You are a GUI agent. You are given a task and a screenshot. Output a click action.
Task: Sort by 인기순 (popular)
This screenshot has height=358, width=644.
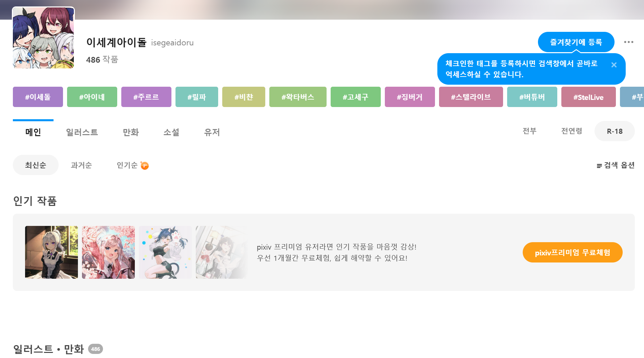[127, 165]
